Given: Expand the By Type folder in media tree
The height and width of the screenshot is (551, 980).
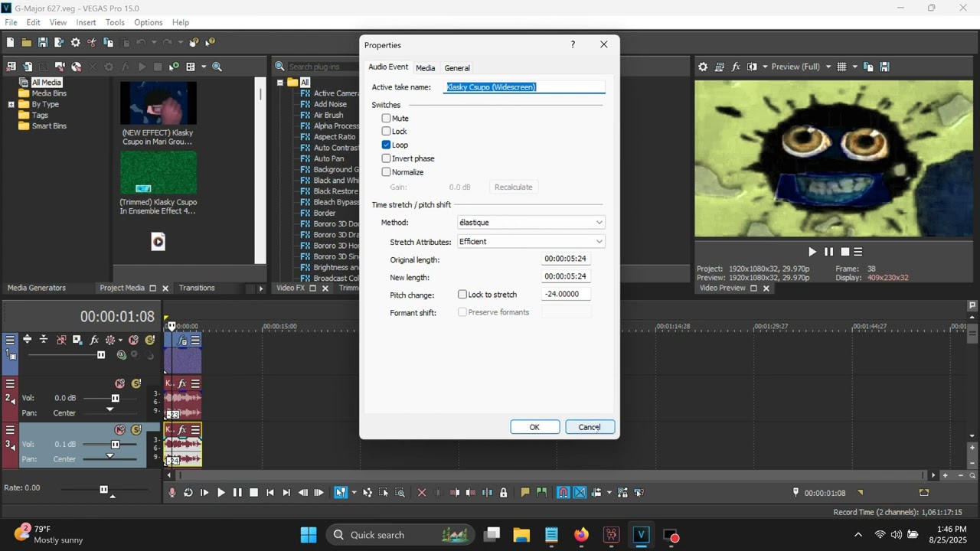Looking at the screenshot, I should coord(11,104).
